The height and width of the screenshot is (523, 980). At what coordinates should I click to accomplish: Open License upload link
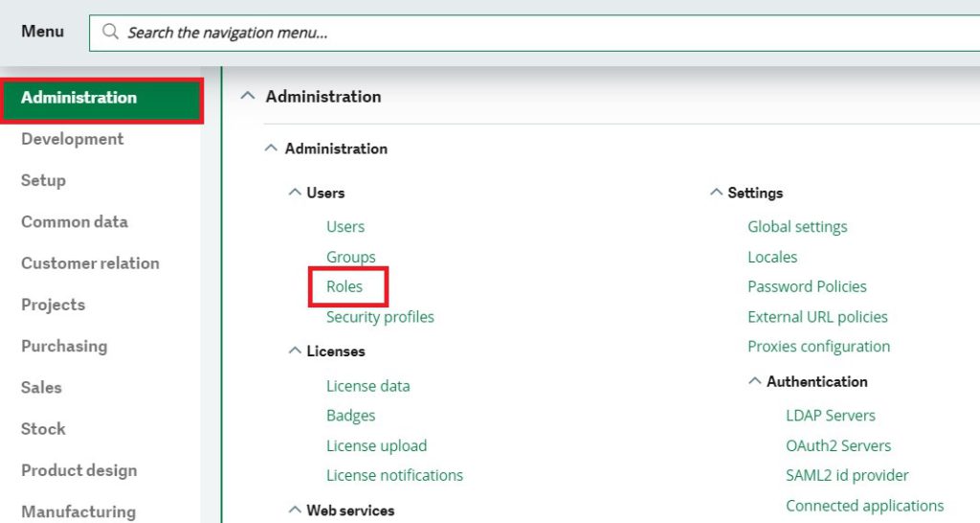pyautogui.click(x=376, y=445)
